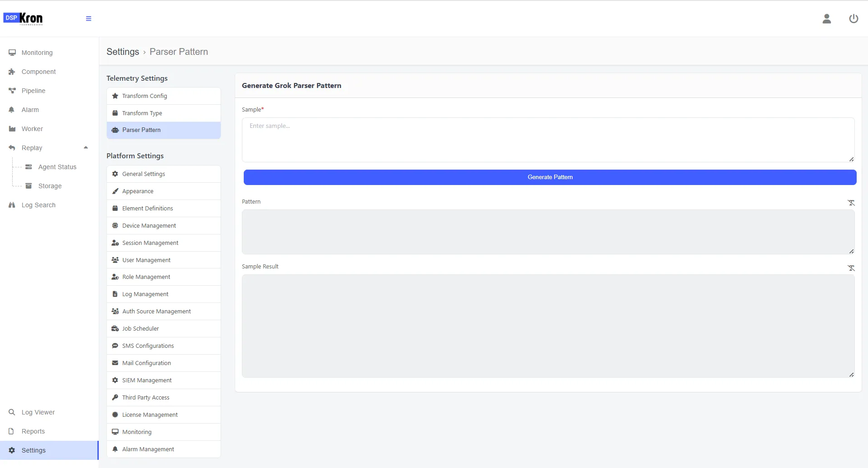Open General Settings
This screenshot has width=868, height=468.
coord(164,174)
